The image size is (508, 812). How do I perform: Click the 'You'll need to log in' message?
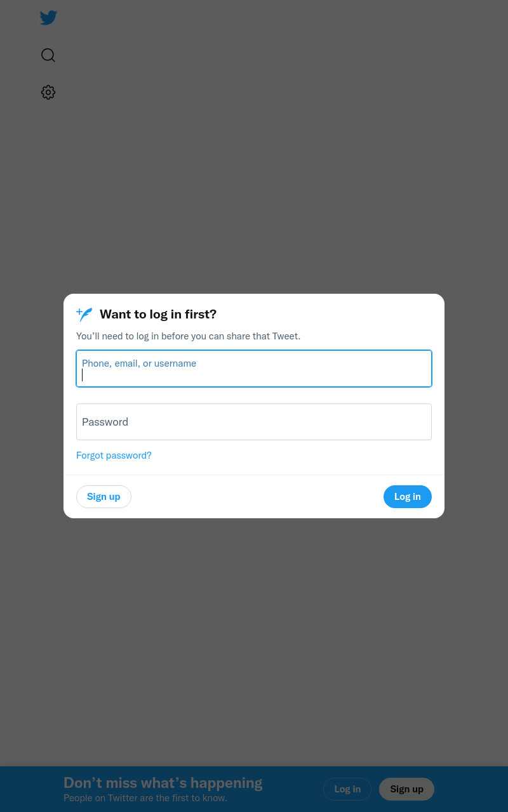[188, 336]
